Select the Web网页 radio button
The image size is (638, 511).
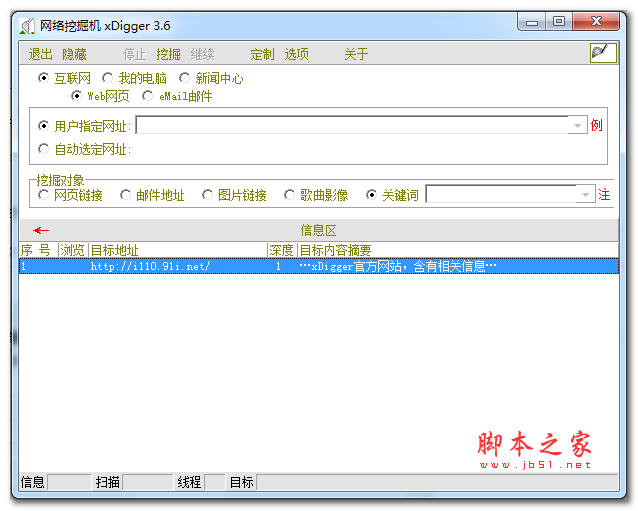pyautogui.click(x=76, y=96)
